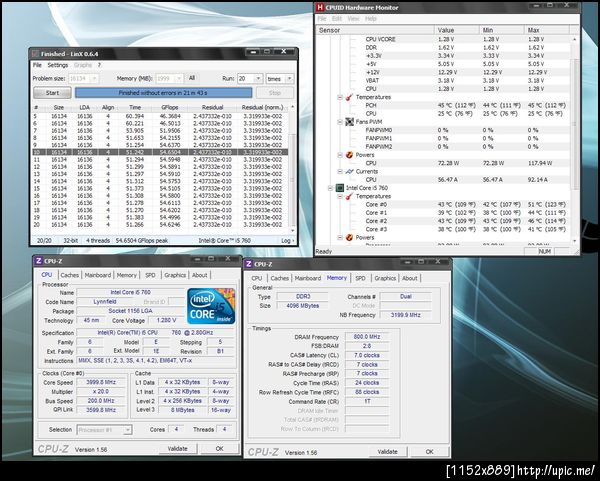Switch to Graphics tab in right CPU-Z window
Image resolution: width=600 pixels, height=481 pixels.
click(x=385, y=278)
